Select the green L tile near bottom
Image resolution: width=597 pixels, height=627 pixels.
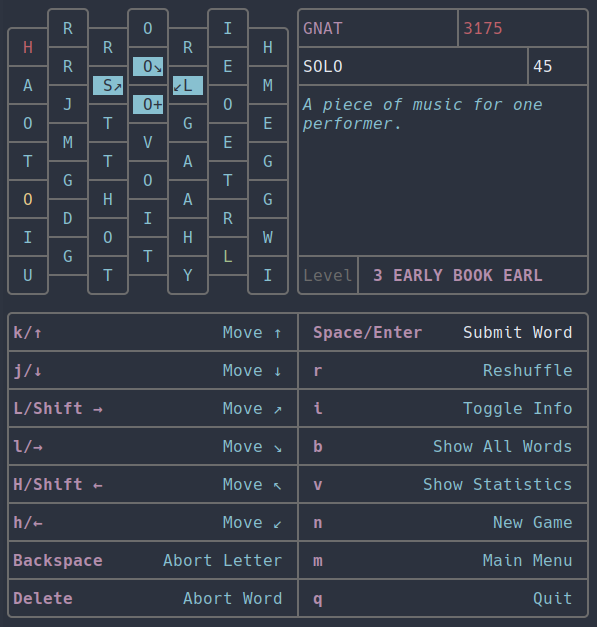tap(228, 256)
